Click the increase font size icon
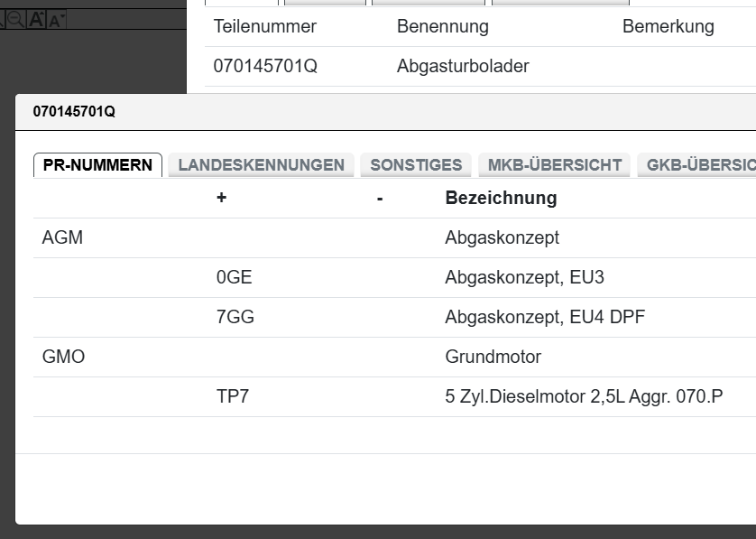The image size is (756, 539). [37, 19]
